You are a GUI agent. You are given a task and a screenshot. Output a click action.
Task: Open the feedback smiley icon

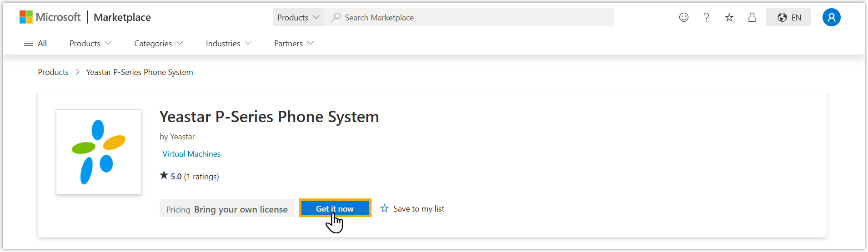(x=683, y=17)
